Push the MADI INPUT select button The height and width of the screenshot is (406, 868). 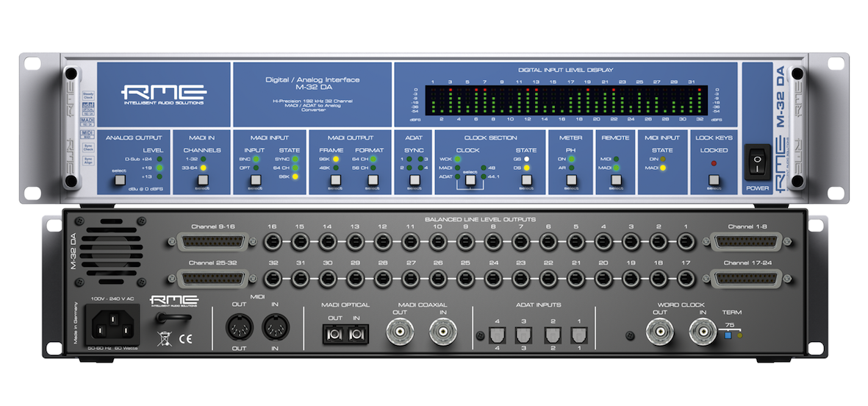255,180
